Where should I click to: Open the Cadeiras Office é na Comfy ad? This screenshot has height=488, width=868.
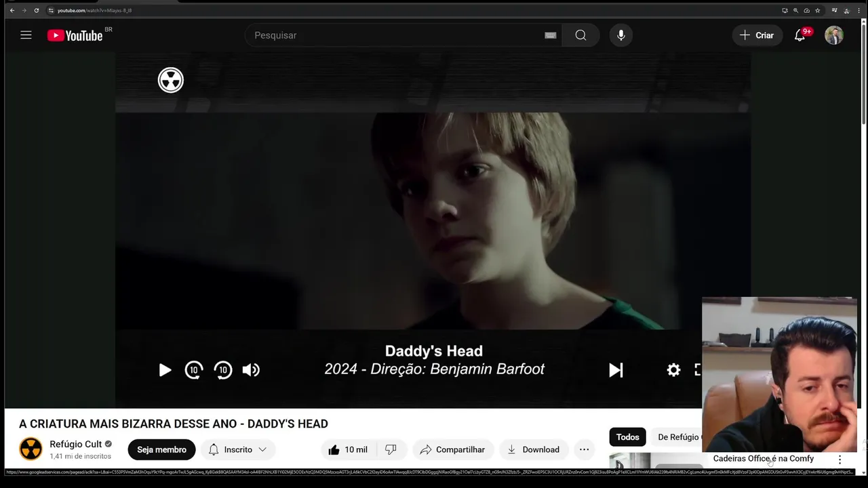pos(763,459)
